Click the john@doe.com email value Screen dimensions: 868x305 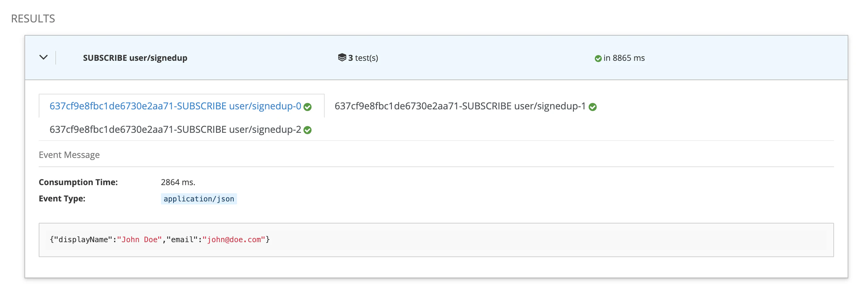pyautogui.click(x=234, y=240)
